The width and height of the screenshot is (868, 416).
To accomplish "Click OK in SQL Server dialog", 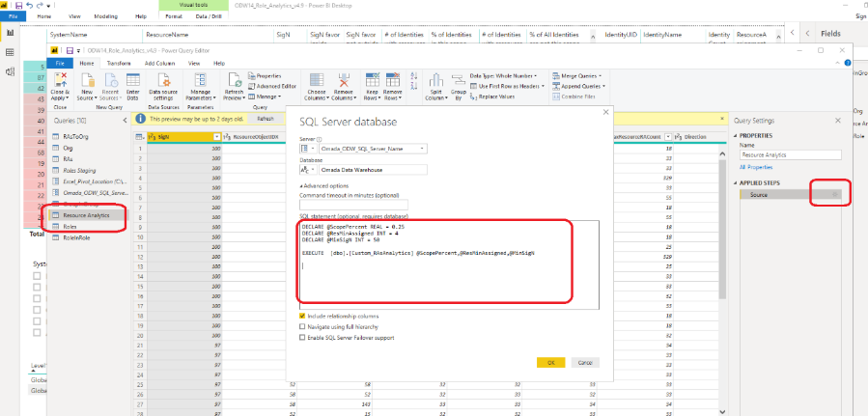I will click(550, 363).
